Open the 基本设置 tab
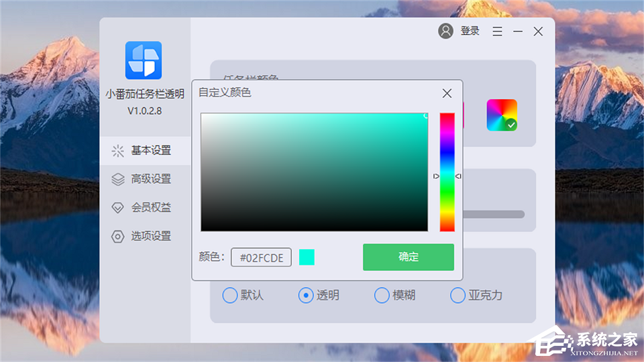 pos(146,151)
